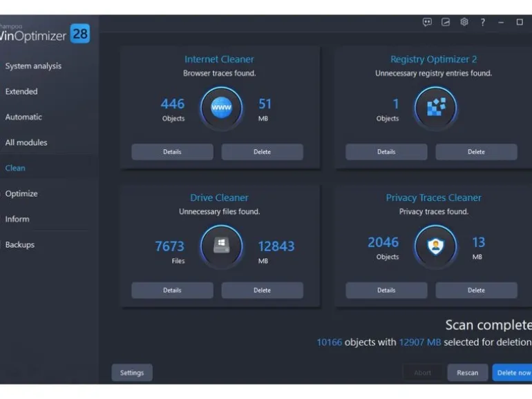Viewport: 532px width, 399px height.
Task: Open the settings gear icon in title bar
Action: [x=464, y=22]
